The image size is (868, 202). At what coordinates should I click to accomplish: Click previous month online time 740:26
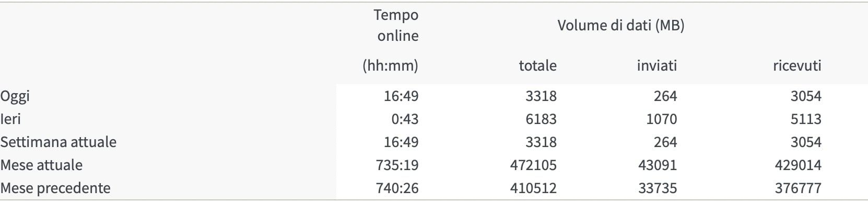coord(397,188)
